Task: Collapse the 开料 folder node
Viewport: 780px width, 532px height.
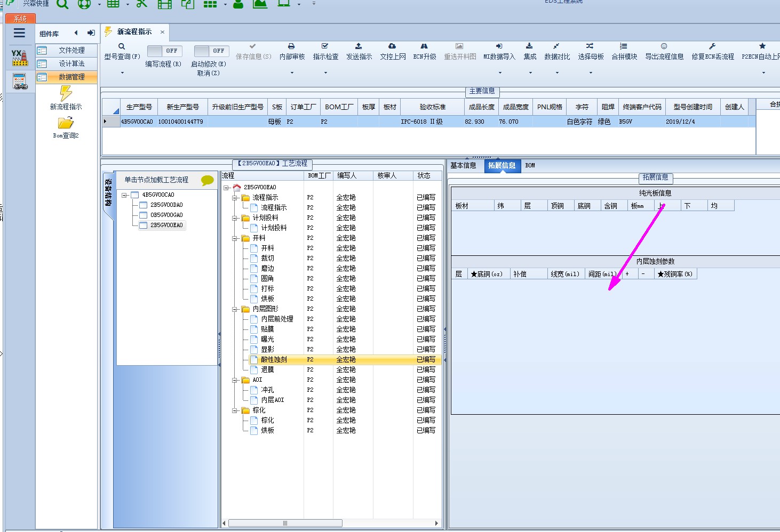Action: click(x=235, y=238)
